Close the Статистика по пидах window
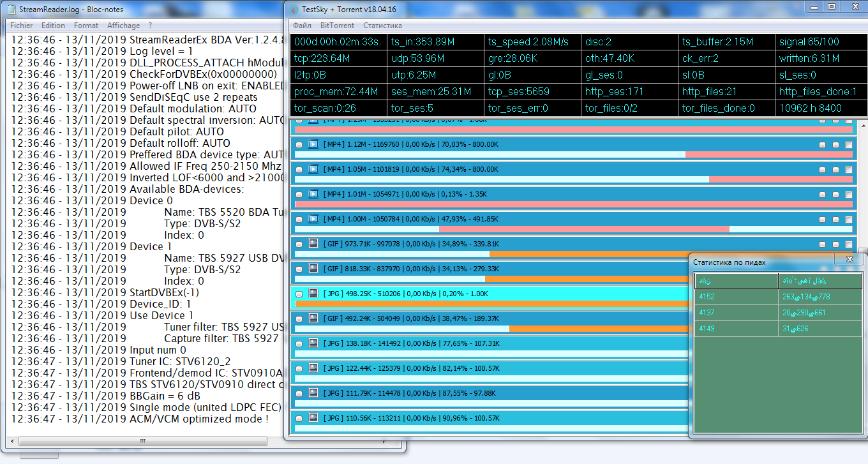Image resolution: width=868 pixels, height=464 pixels. coord(849,259)
